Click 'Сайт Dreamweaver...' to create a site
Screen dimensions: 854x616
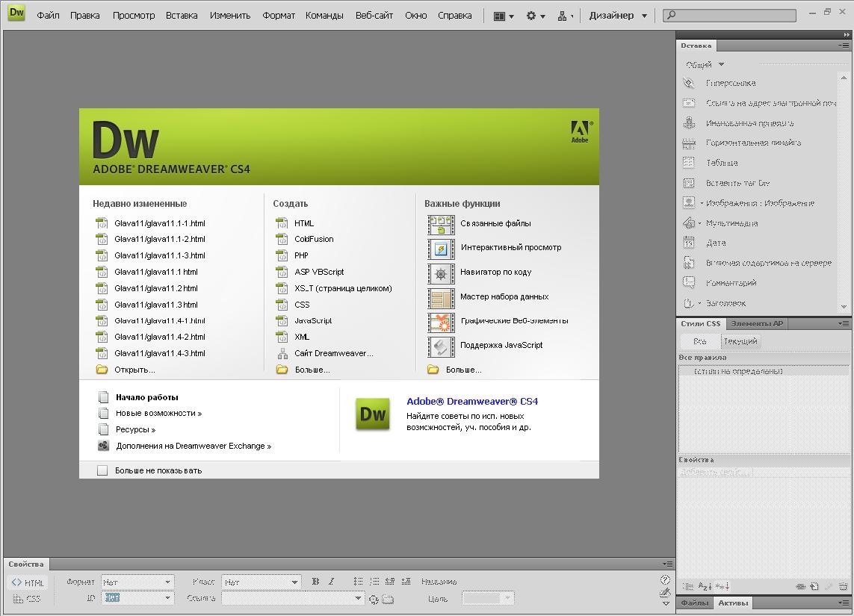pos(334,353)
